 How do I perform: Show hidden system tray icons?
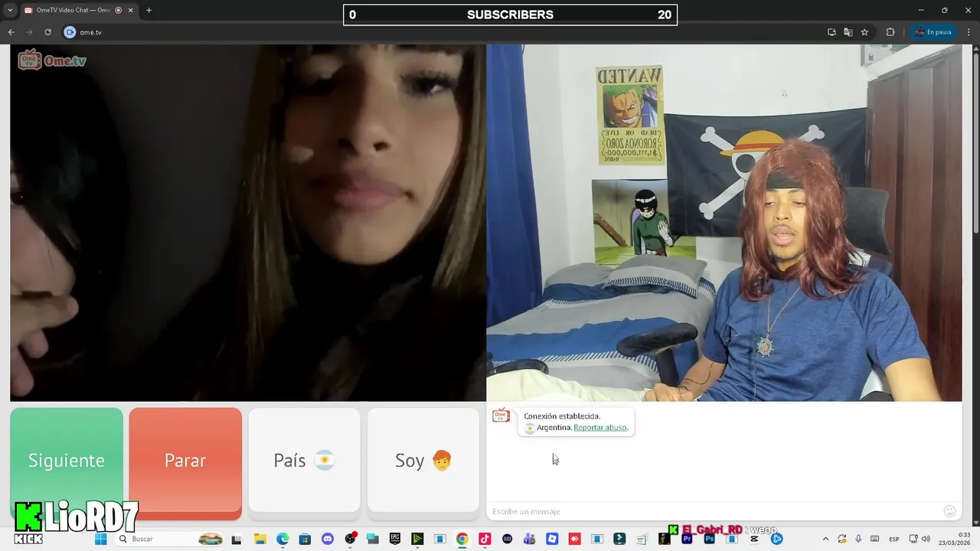point(825,539)
